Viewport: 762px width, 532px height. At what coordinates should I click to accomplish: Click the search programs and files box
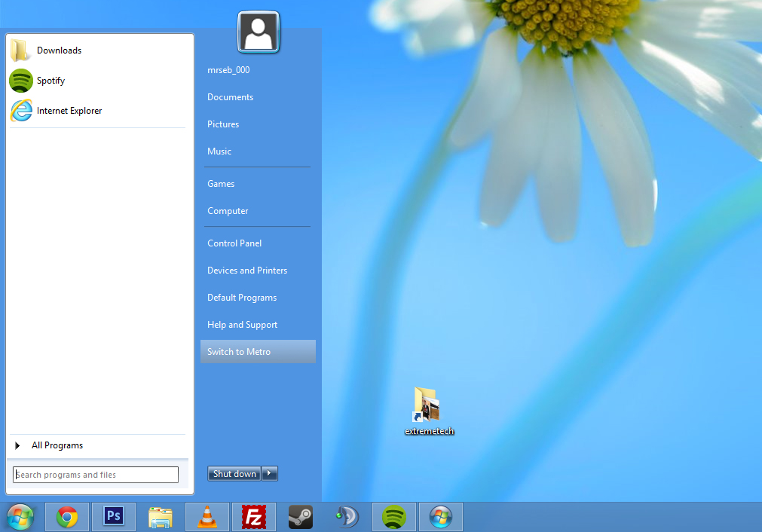point(95,475)
